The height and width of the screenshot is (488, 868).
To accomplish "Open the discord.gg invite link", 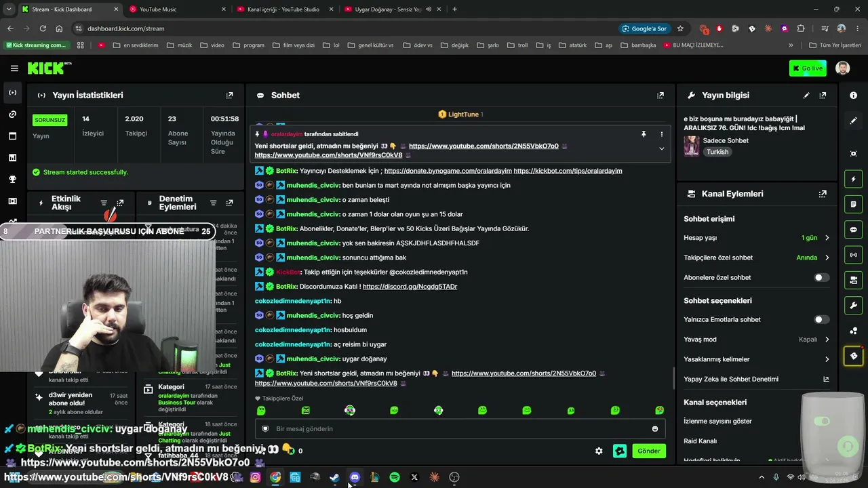I will click(x=410, y=287).
